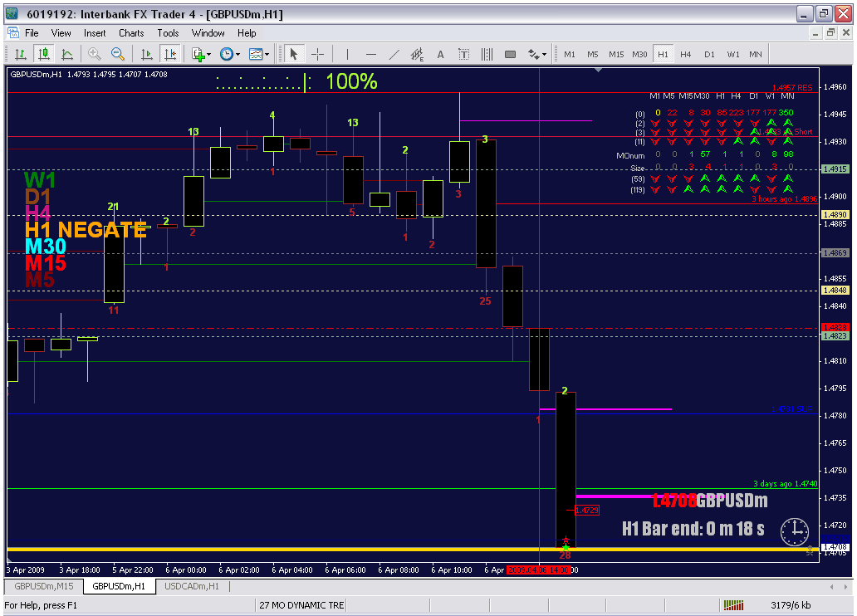Toggle the H1 timeframe button
857x616 pixels.
(x=663, y=54)
